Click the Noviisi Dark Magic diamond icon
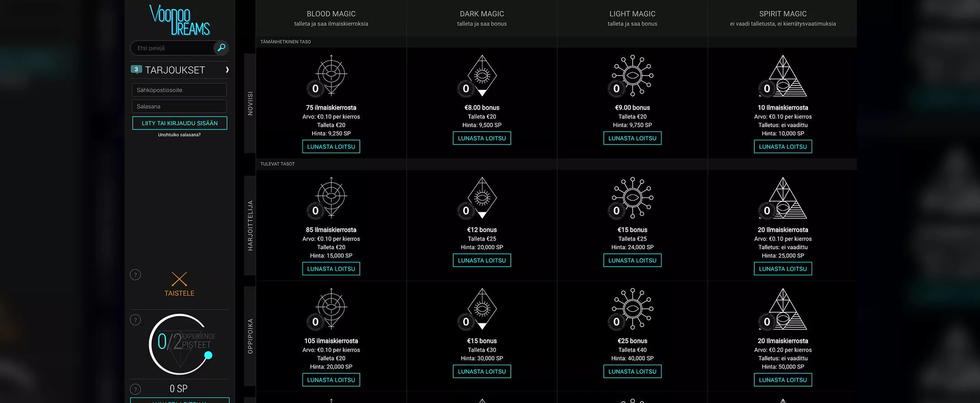The height and width of the screenshot is (403, 980). (482, 75)
